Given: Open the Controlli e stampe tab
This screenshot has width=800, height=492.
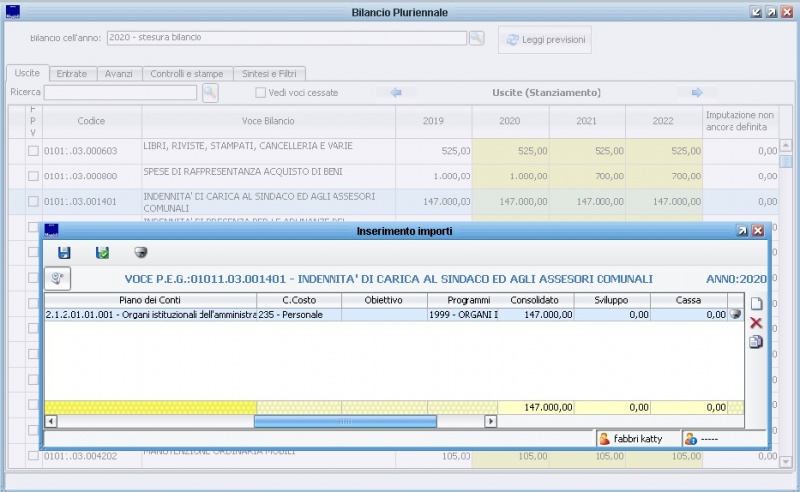Looking at the screenshot, I should [187, 73].
